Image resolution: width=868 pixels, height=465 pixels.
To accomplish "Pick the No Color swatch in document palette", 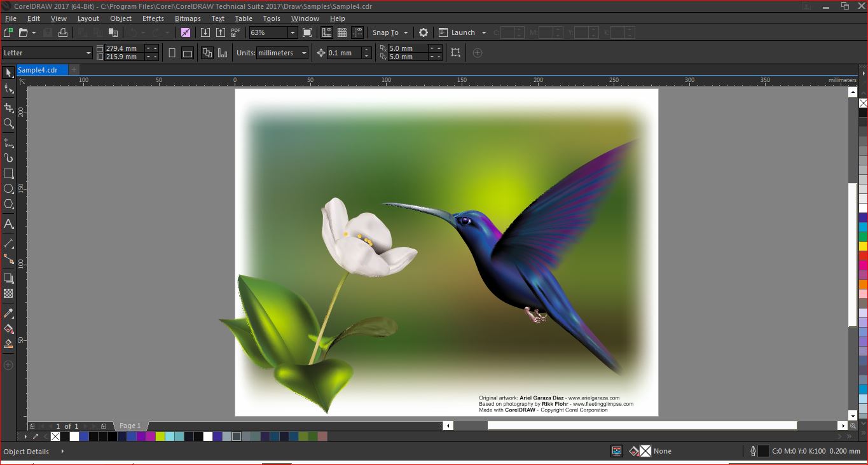I will coord(55,436).
